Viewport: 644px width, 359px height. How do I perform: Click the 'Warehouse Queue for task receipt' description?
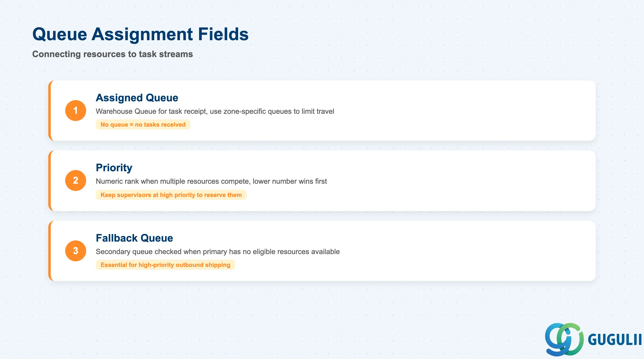(x=215, y=111)
